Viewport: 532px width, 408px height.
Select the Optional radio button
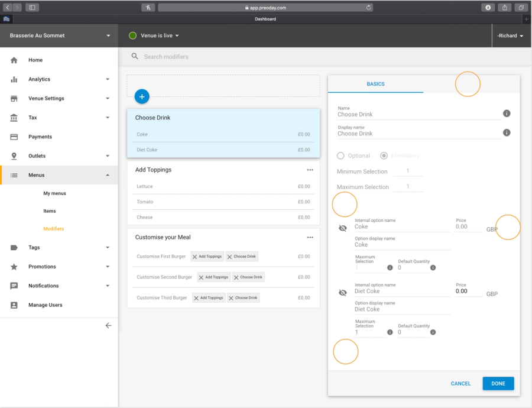pyautogui.click(x=340, y=156)
